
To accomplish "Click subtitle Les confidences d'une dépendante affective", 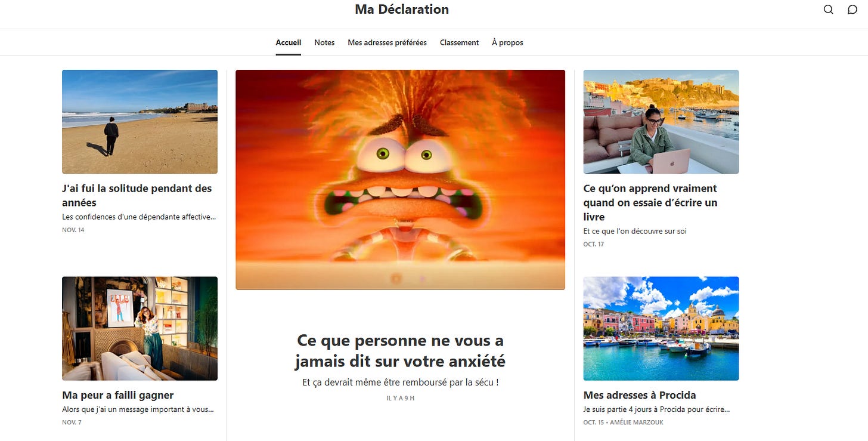I will pyautogui.click(x=139, y=217).
